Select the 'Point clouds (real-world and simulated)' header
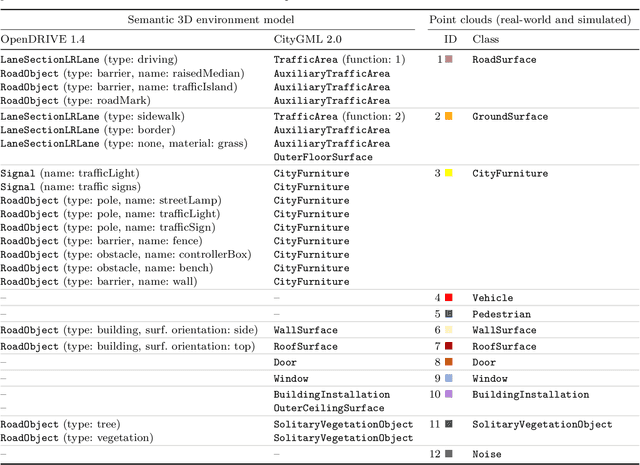640x465 pixels. point(526,19)
